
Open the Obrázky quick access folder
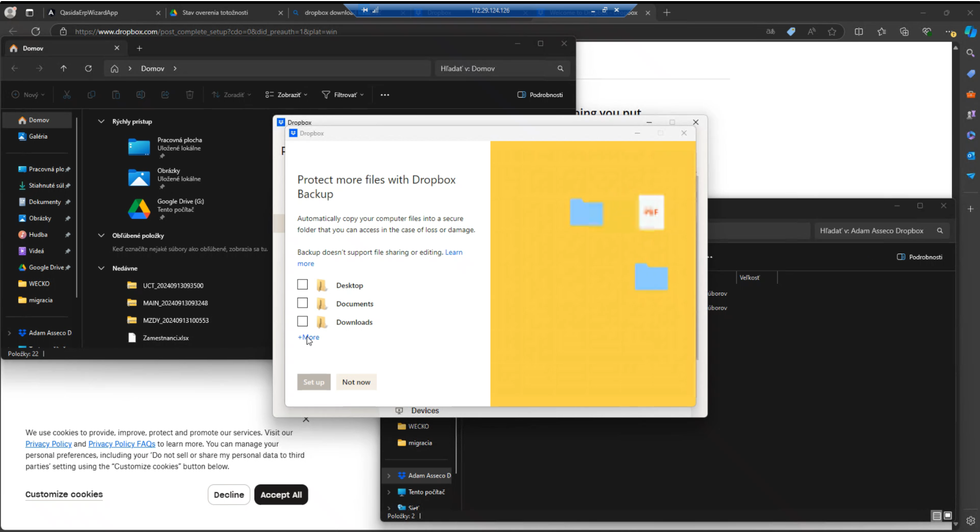[164, 177]
